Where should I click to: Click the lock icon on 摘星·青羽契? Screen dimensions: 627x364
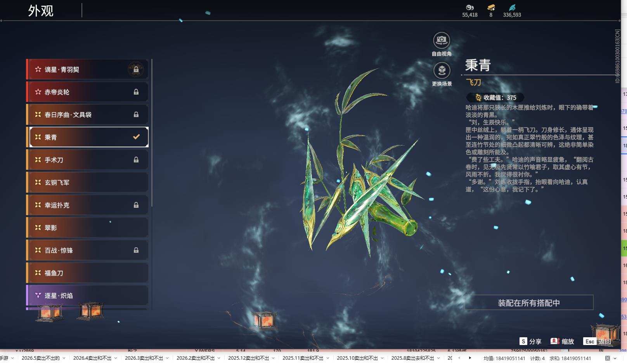tap(136, 69)
